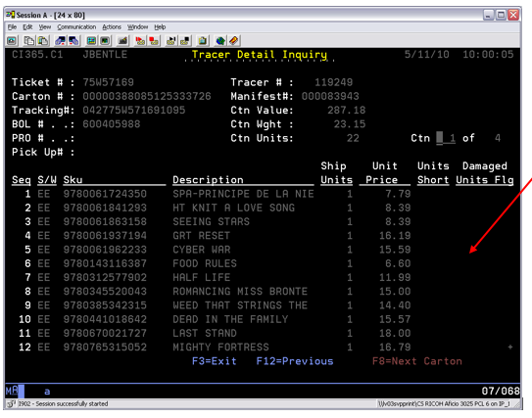The height and width of the screenshot is (418, 532).
Task: Select F12=Previous function key text
Action: pyautogui.click(x=295, y=361)
